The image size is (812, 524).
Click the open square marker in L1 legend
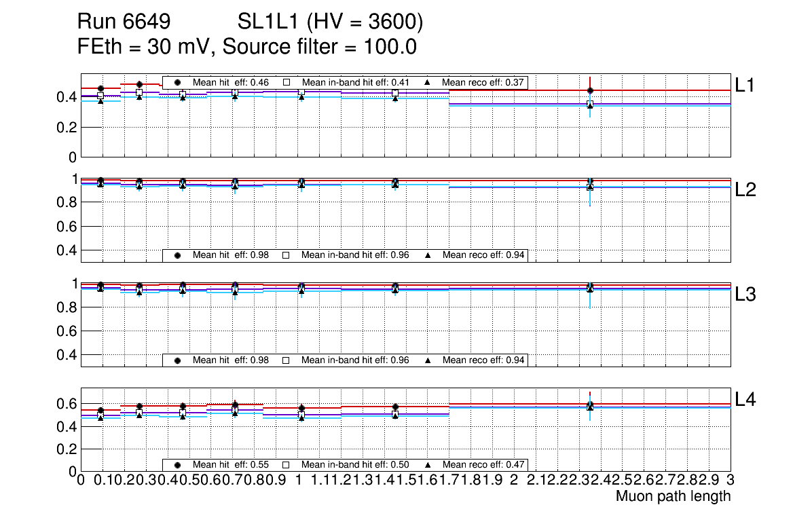(x=286, y=83)
